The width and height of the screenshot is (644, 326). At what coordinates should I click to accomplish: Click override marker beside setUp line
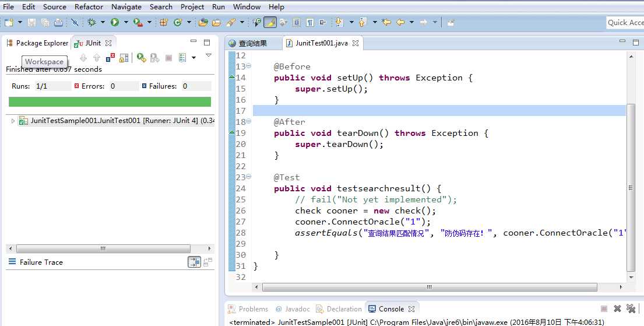(231, 78)
